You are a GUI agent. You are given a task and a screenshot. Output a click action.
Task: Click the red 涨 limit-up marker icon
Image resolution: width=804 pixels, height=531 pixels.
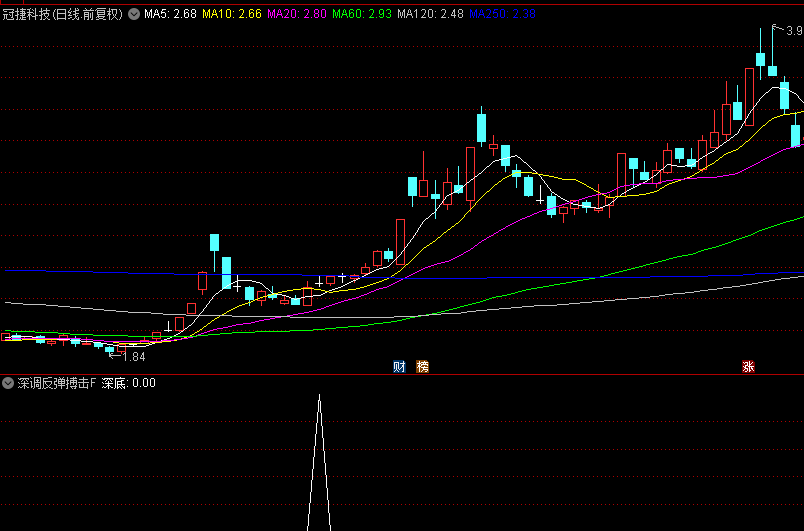[x=747, y=367]
